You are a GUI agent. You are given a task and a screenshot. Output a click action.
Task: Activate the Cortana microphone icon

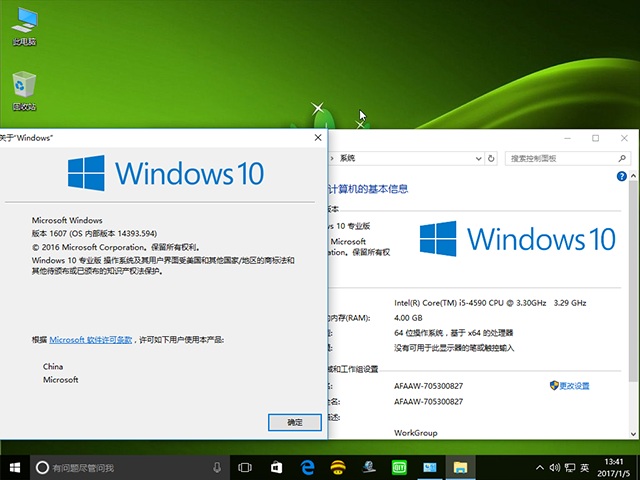coord(217,467)
